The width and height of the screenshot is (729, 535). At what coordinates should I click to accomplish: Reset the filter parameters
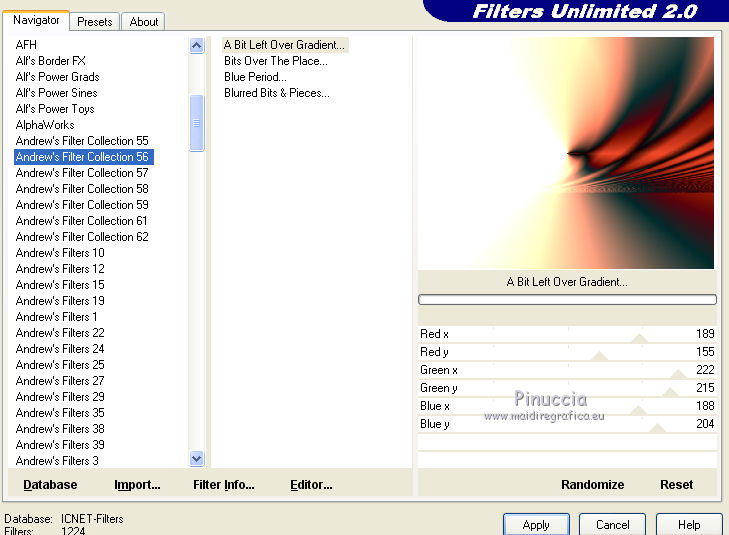click(x=676, y=485)
